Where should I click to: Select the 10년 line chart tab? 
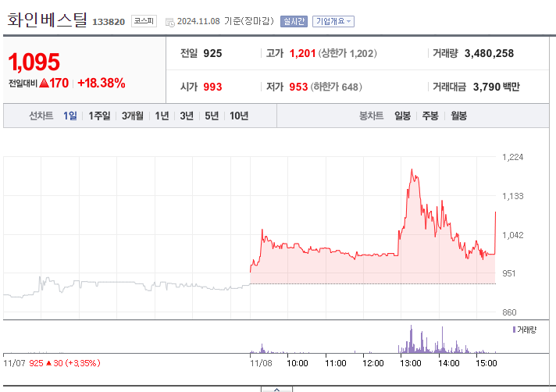[239, 116]
